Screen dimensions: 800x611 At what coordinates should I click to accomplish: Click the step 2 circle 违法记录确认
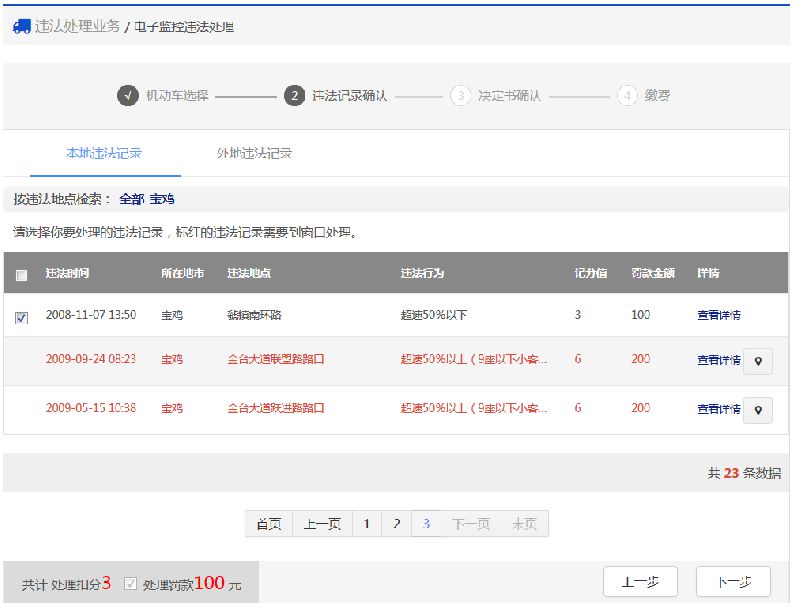[x=294, y=96]
